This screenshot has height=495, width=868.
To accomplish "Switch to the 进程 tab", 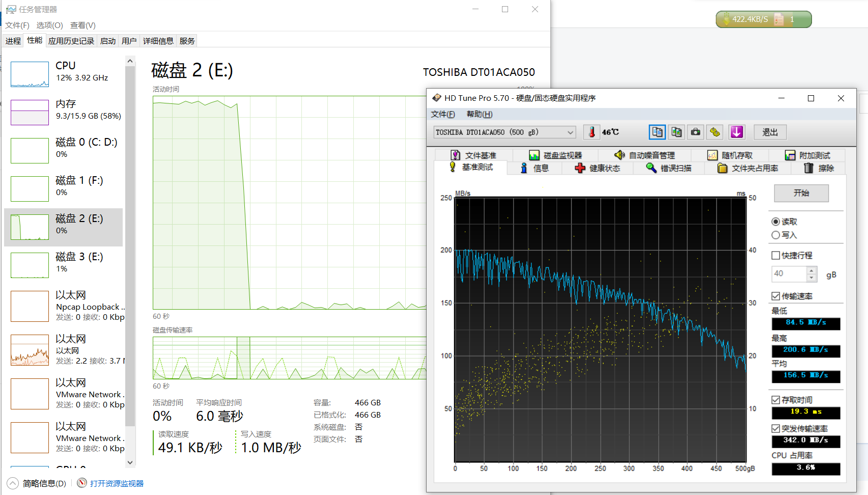I will click(x=13, y=41).
